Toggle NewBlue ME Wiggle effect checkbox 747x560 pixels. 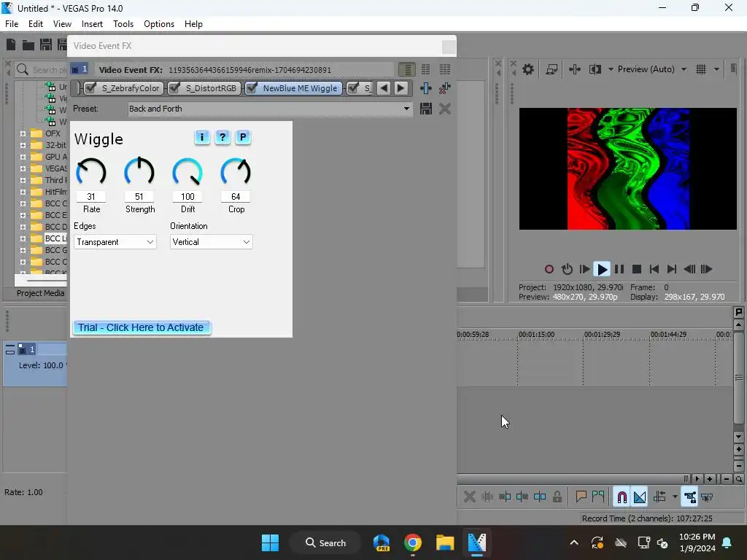[x=252, y=88]
